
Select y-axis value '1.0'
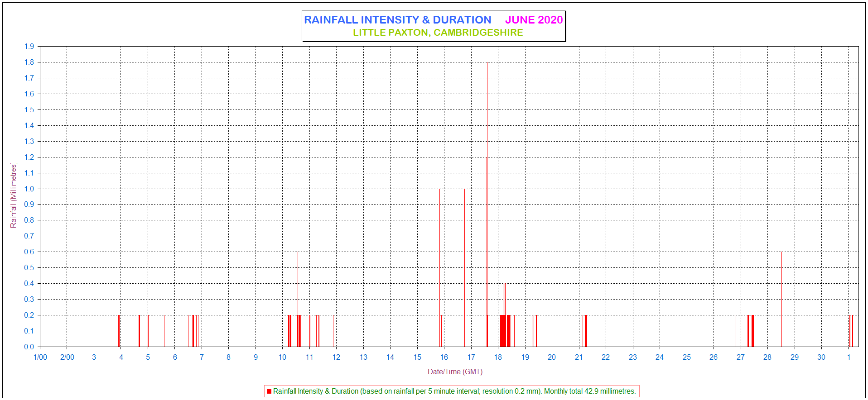point(29,189)
